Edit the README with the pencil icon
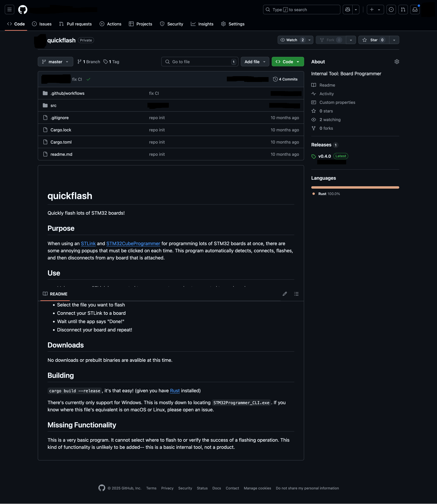The image size is (437, 504). (x=285, y=294)
